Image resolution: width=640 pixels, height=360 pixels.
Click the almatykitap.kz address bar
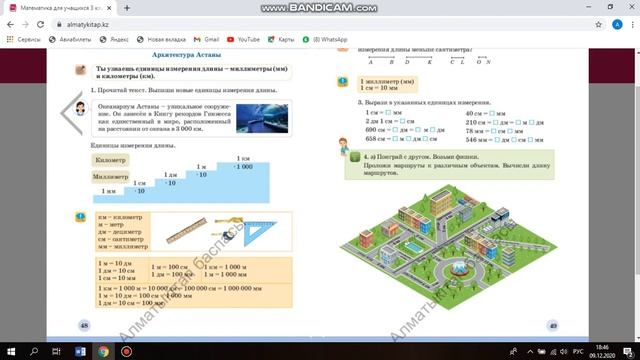[x=322, y=24]
